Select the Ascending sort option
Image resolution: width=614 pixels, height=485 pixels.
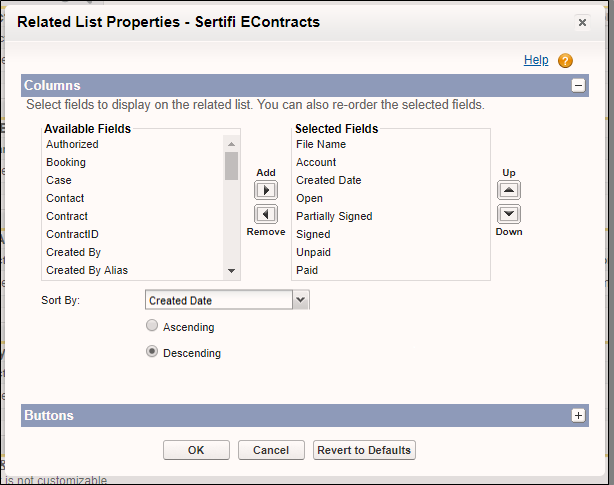pyautogui.click(x=152, y=326)
